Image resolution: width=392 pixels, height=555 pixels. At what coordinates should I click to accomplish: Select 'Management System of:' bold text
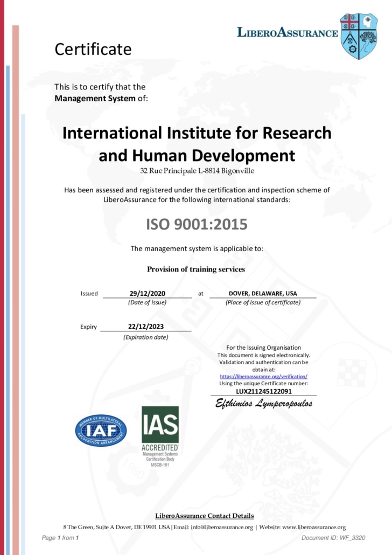[101, 99]
